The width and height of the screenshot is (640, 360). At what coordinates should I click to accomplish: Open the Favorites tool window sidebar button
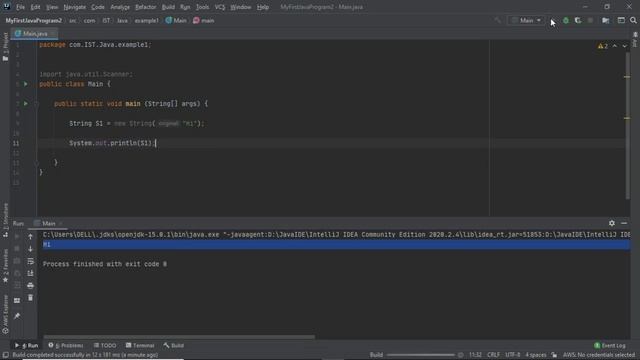[x=5, y=267]
